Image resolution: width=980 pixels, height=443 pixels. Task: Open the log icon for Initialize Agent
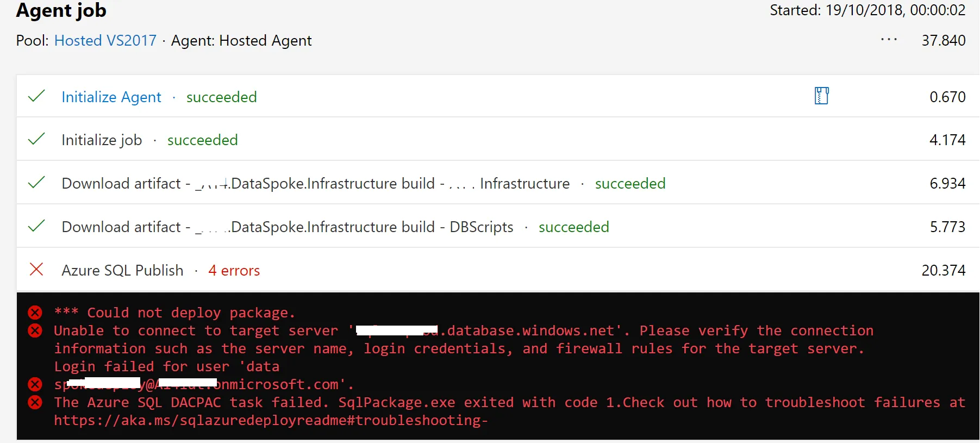pyautogui.click(x=821, y=96)
